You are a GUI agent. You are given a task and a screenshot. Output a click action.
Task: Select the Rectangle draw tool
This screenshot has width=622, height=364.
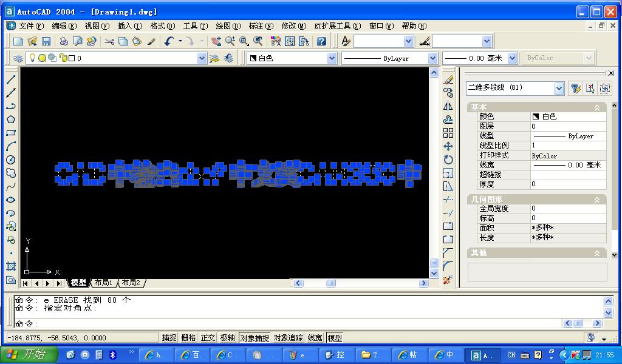(x=11, y=133)
